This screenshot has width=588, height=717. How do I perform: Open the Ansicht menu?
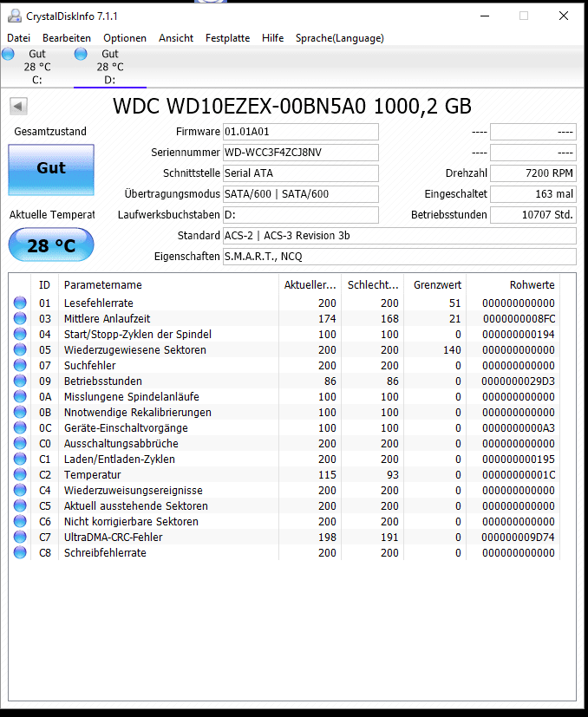click(176, 38)
